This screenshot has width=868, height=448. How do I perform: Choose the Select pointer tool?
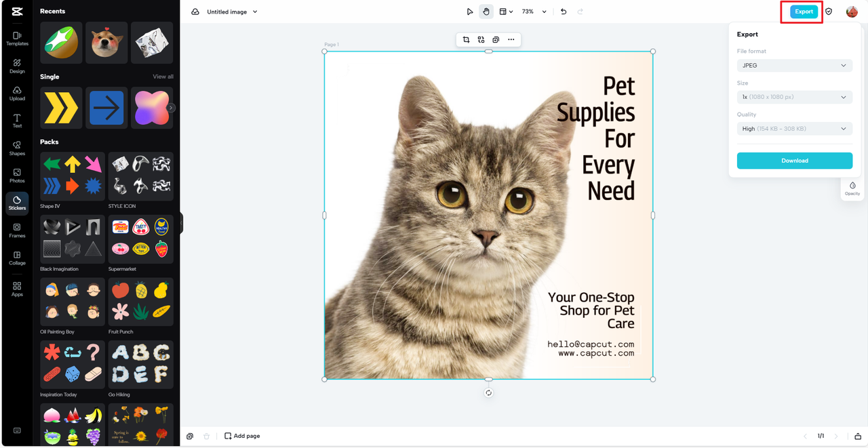pyautogui.click(x=470, y=12)
